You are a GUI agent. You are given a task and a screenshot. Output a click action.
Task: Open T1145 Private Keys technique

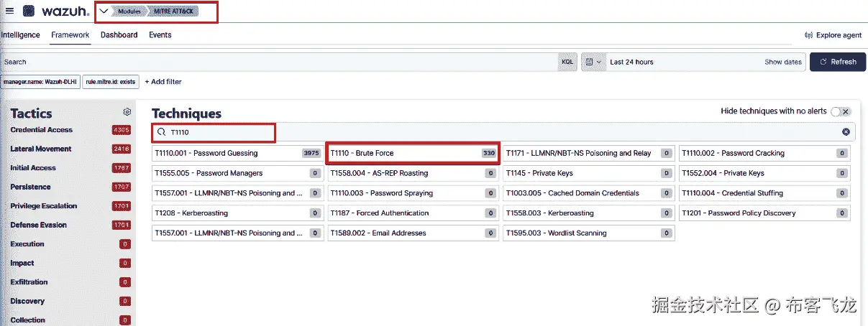[x=588, y=173]
